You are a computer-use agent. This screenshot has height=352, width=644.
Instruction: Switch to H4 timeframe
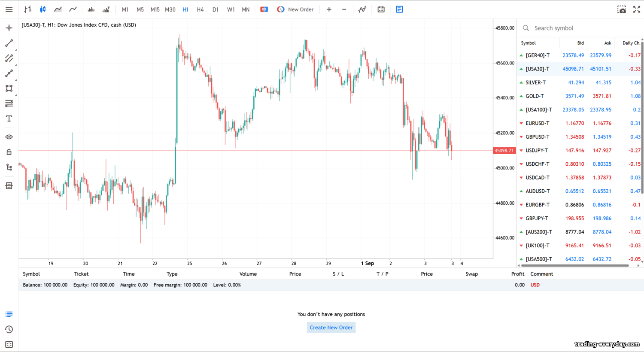pyautogui.click(x=200, y=9)
